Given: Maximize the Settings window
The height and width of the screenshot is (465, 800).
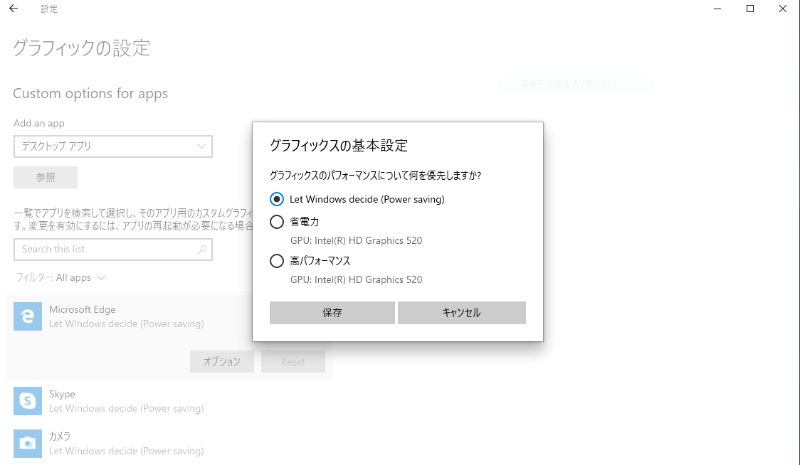Looking at the screenshot, I should [x=750, y=8].
